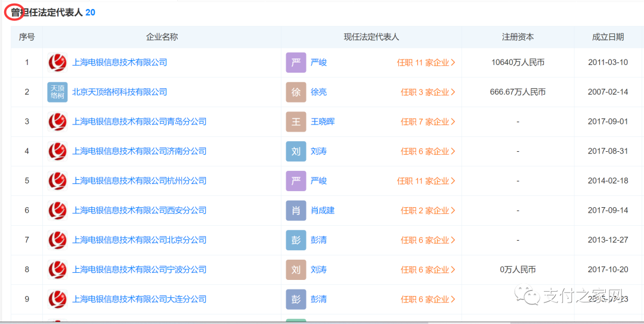Click the 曾担任法定代表人 section title
644x324 pixels.
pos(47,13)
